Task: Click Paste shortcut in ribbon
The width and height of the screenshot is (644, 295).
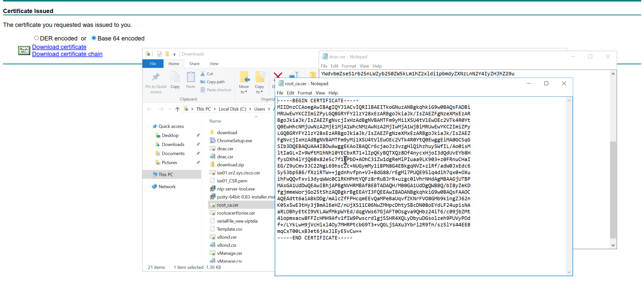Action: 219,90
